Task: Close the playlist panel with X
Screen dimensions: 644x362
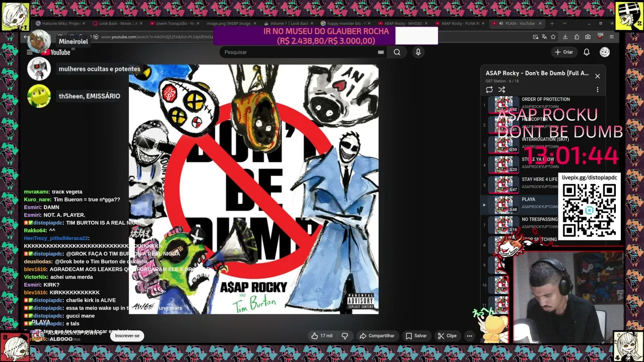Action: click(x=597, y=76)
